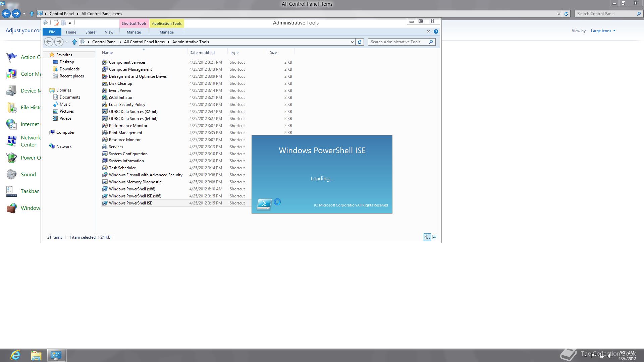
Task: Expand the Control Panel breadcrumb arrow
Action: coord(120,42)
